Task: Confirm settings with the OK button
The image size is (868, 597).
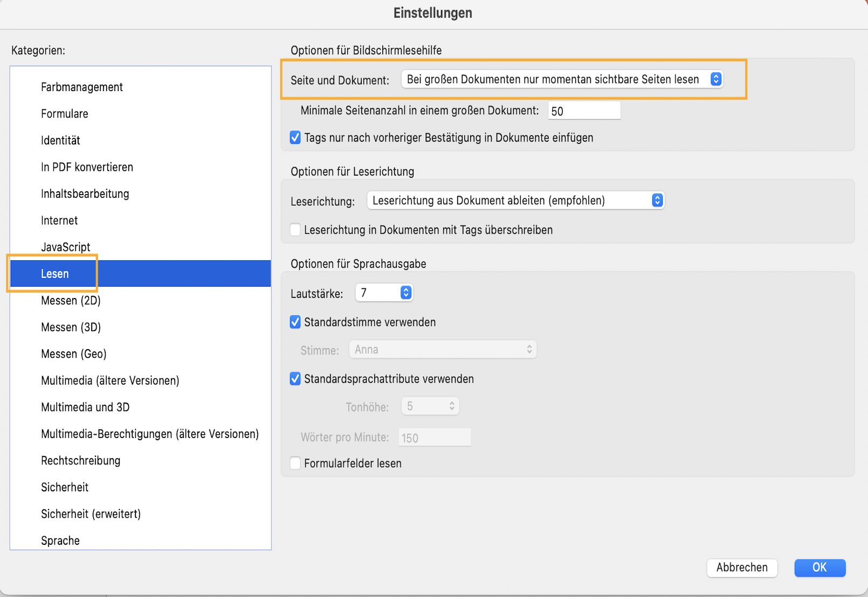Action: [x=819, y=567]
